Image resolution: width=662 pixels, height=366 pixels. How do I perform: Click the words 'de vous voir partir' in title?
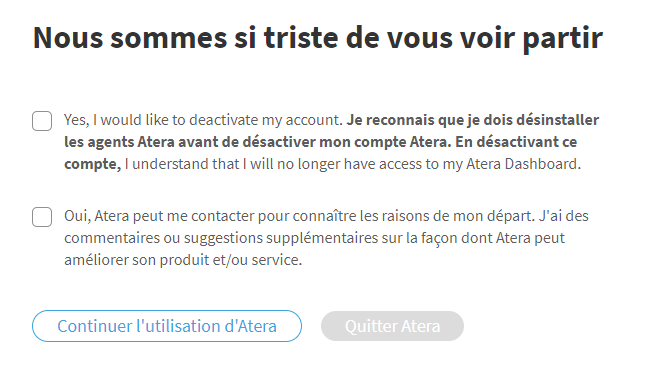(x=474, y=38)
